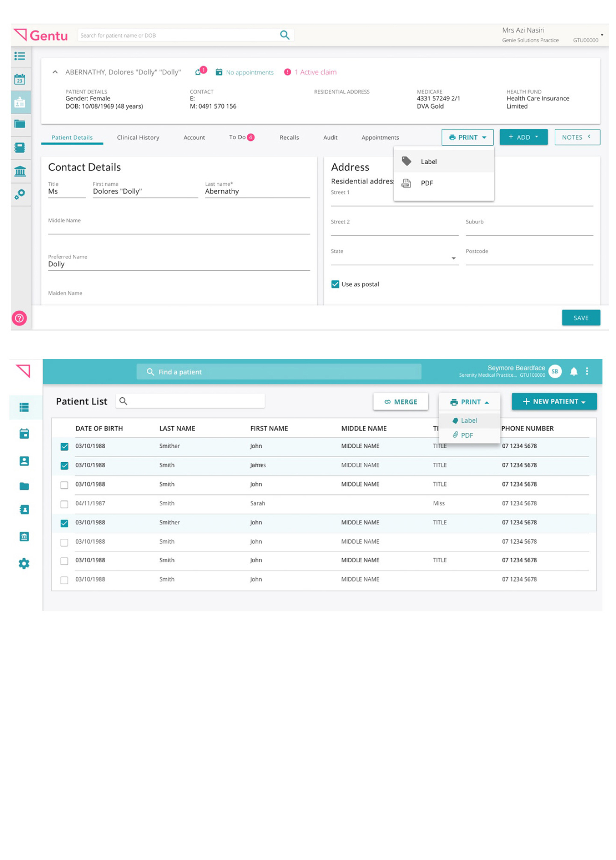Click the search magnifier icon in Gentu header
The image size is (616, 860).
pyautogui.click(x=284, y=35)
